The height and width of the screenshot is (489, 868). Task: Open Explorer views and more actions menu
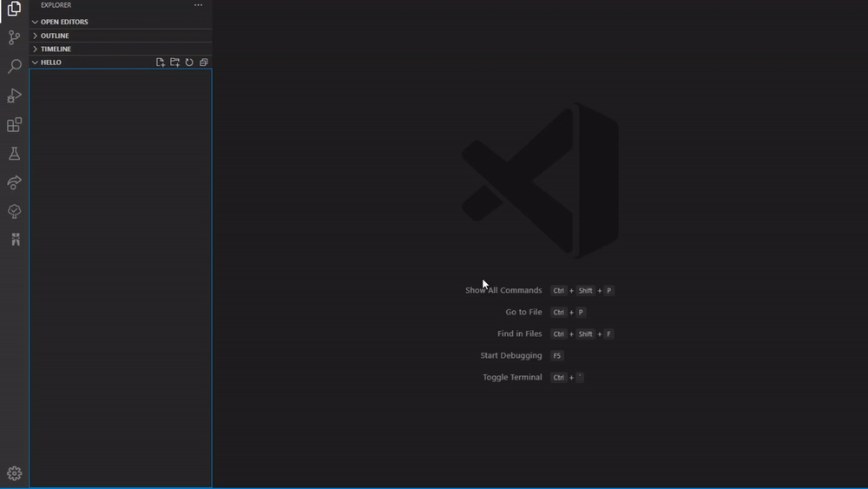point(198,5)
